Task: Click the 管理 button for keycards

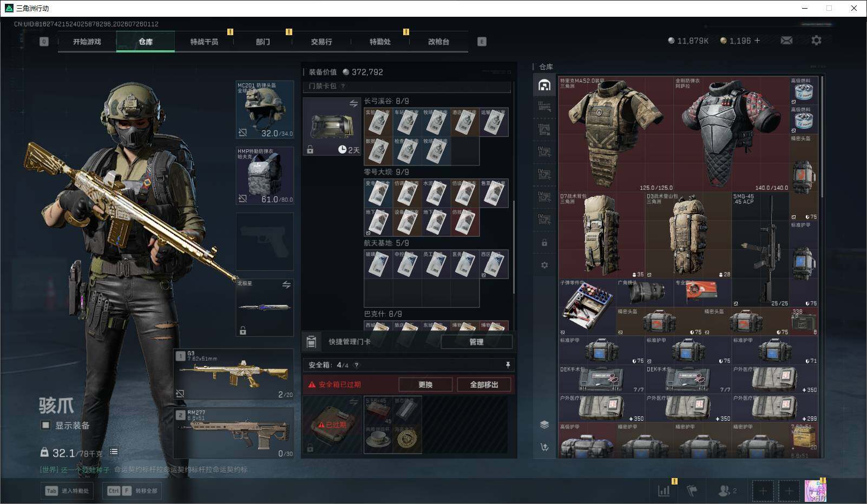Action: 476,342
